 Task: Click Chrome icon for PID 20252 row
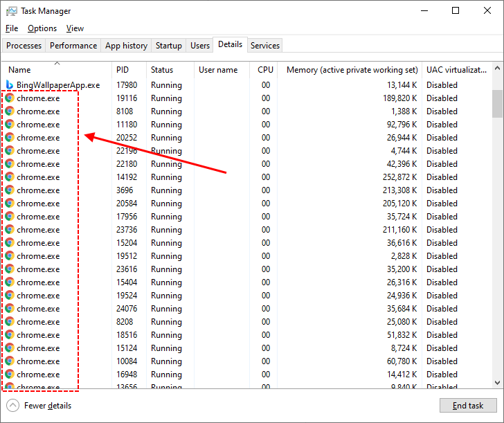(x=10, y=138)
